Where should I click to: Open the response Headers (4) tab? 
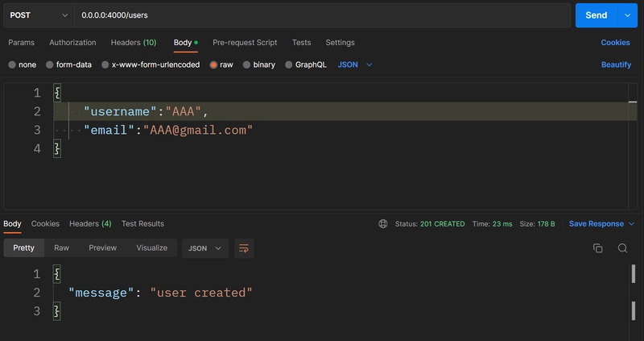tap(90, 224)
